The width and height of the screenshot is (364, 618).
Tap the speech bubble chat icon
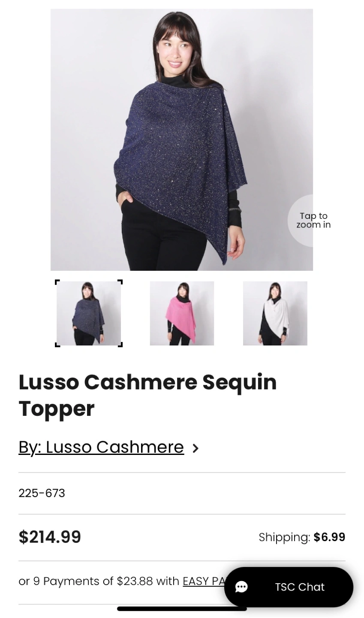[241, 587]
